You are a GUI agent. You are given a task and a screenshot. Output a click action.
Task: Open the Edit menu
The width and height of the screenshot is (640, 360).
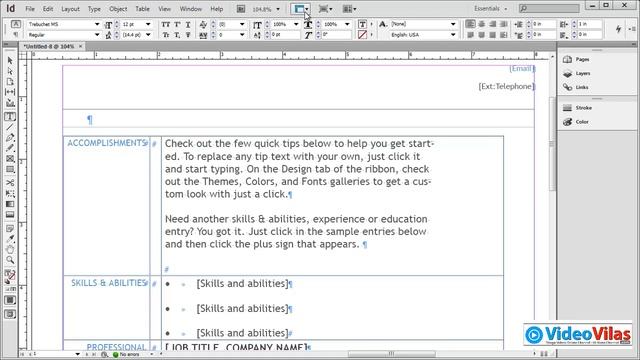click(48, 9)
